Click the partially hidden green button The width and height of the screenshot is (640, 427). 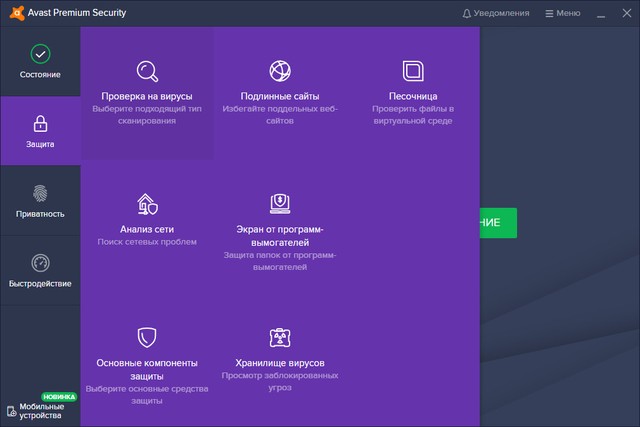[x=498, y=223]
